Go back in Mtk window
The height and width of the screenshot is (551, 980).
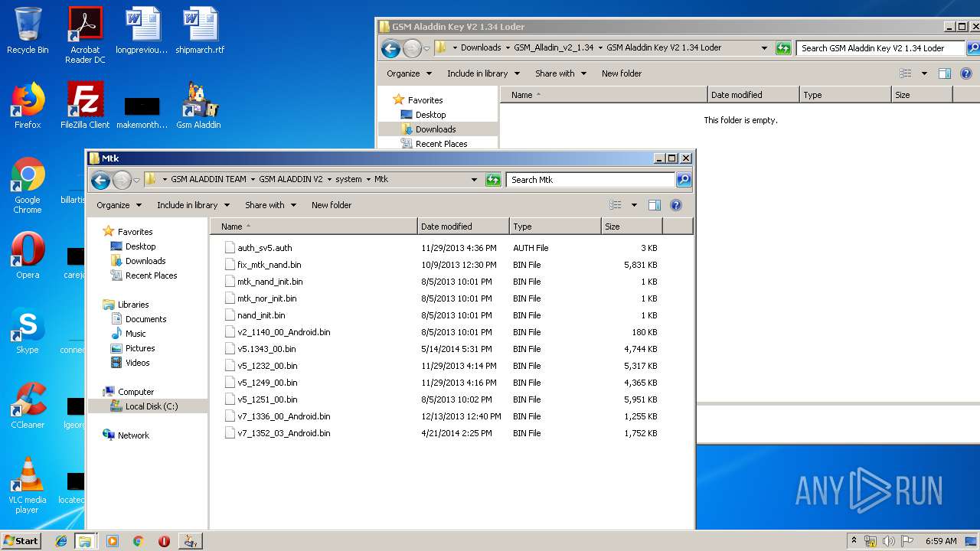(100, 180)
